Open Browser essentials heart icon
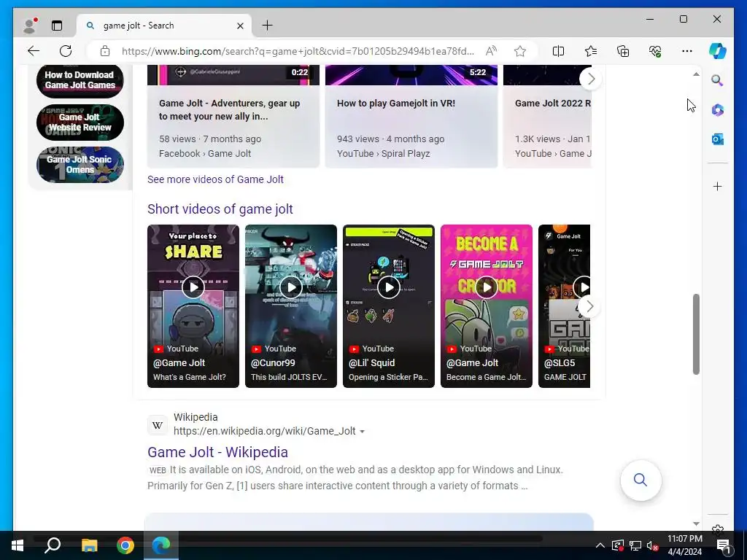 tap(655, 51)
